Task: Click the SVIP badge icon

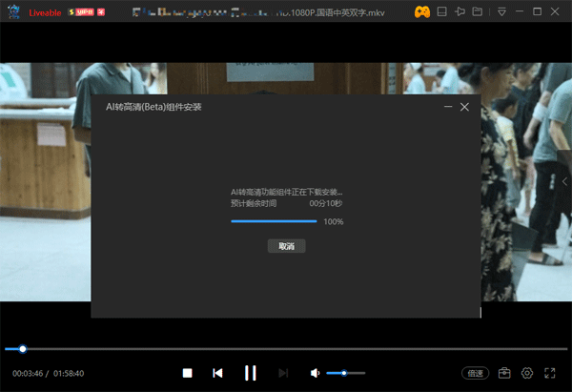Action: coord(81,12)
